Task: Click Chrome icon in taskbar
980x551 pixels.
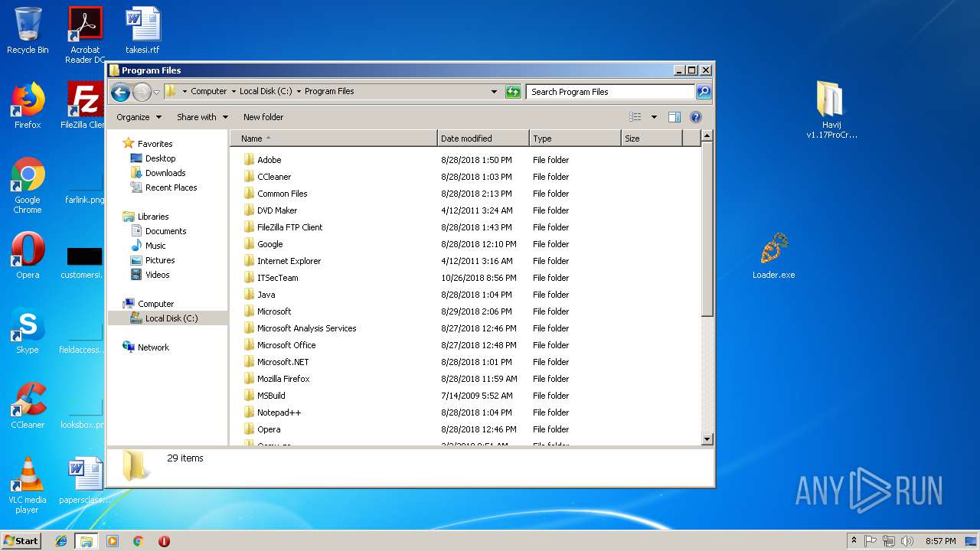Action: [138, 541]
